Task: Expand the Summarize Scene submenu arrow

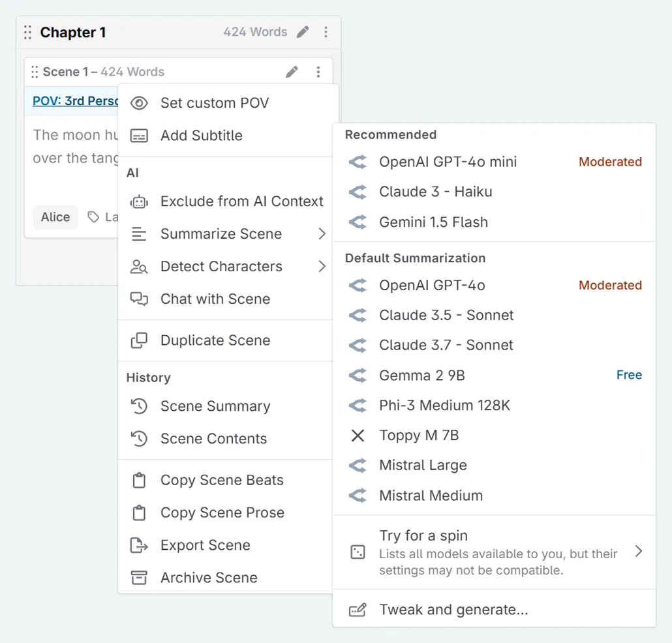Action: click(322, 234)
